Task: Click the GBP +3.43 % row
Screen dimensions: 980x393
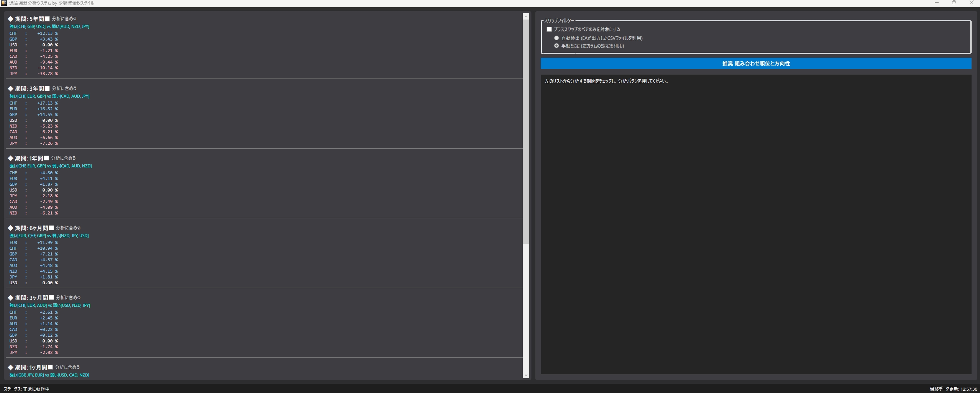Action: 34,39
